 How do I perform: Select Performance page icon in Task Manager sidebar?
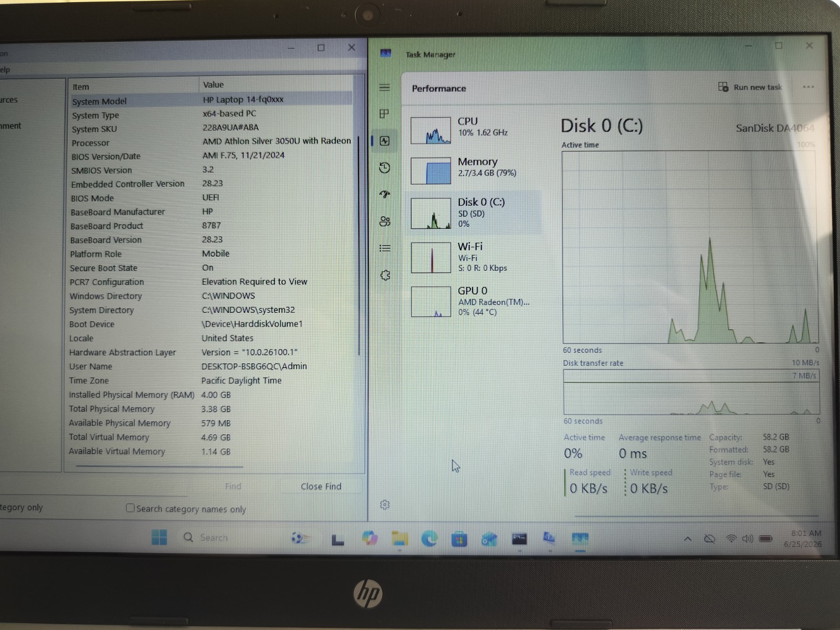click(x=384, y=141)
